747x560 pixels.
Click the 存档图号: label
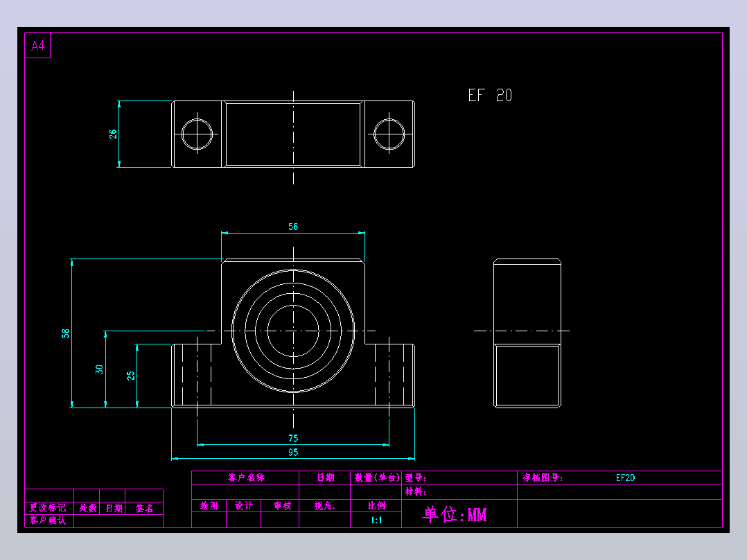[x=543, y=478]
